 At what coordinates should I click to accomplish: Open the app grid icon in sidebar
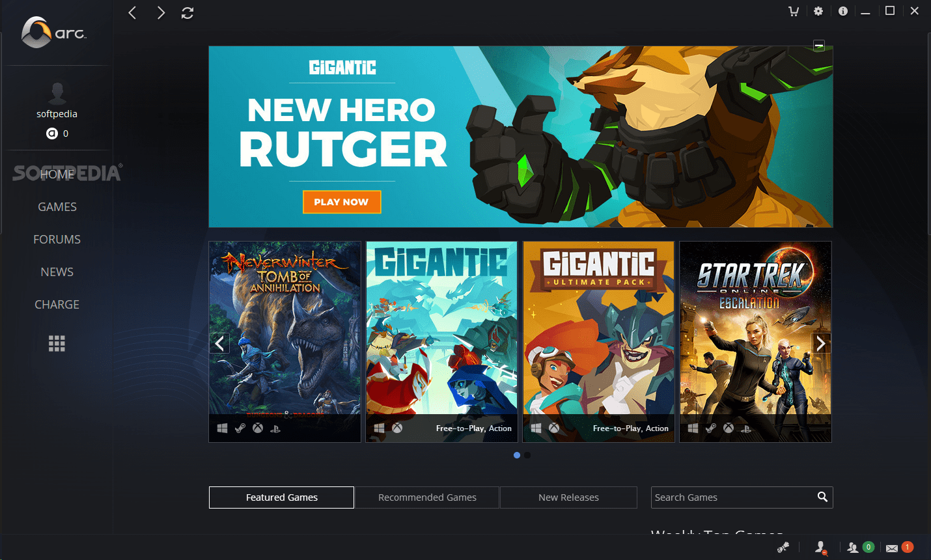pos(57,343)
